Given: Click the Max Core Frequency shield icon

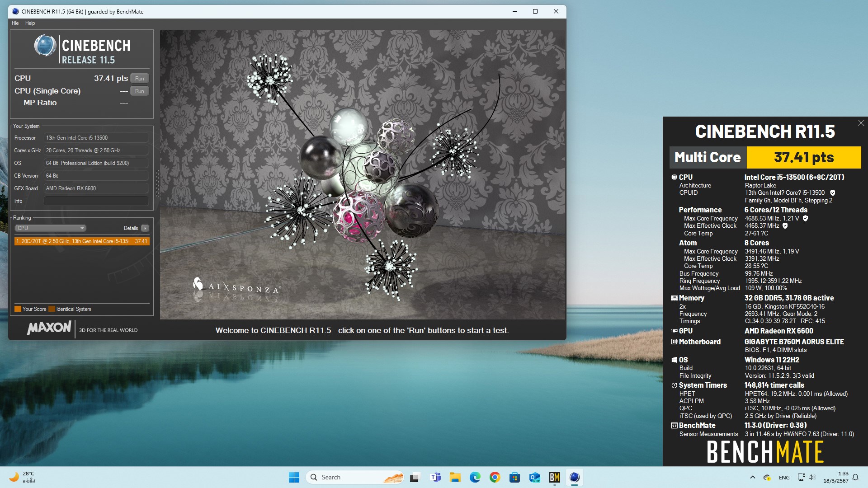Looking at the screenshot, I should [x=805, y=218].
